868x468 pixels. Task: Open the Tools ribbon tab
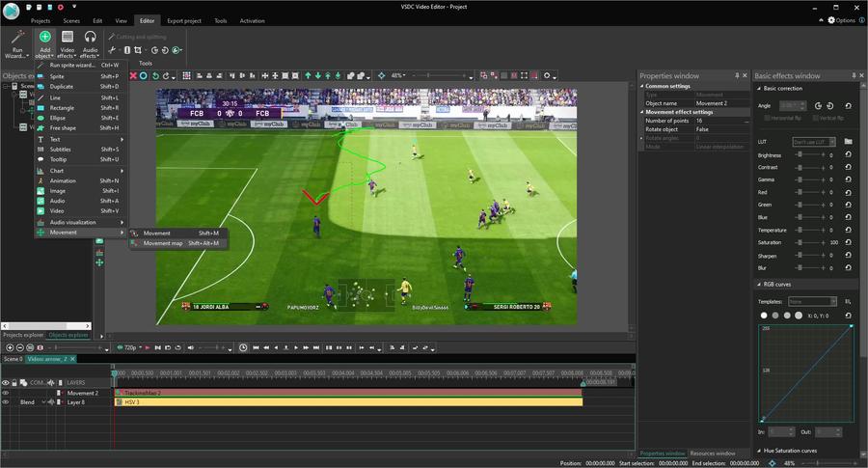[220, 21]
